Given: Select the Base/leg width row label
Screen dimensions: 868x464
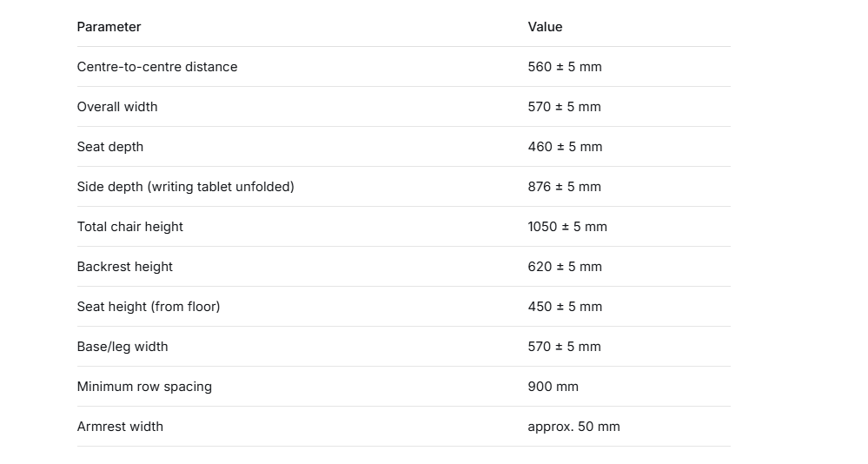Looking at the screenshot, I should (x=123, y=347).
